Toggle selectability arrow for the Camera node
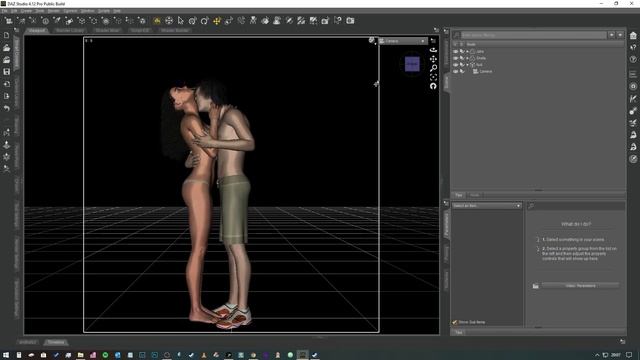The image size is (640, 360). coord(462,71)
